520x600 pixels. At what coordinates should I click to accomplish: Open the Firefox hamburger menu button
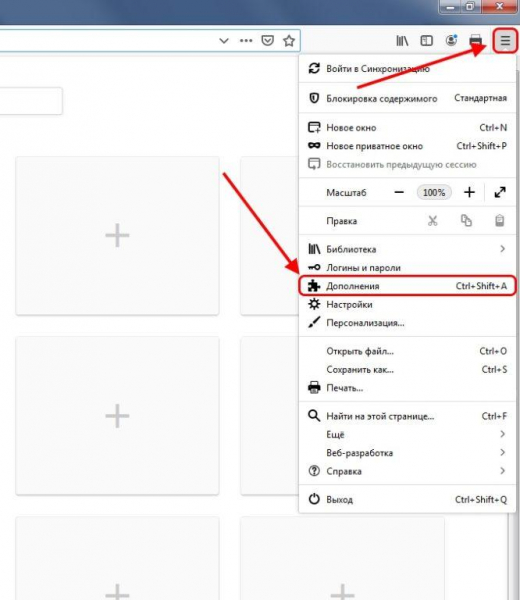click(x=505, y=40)
